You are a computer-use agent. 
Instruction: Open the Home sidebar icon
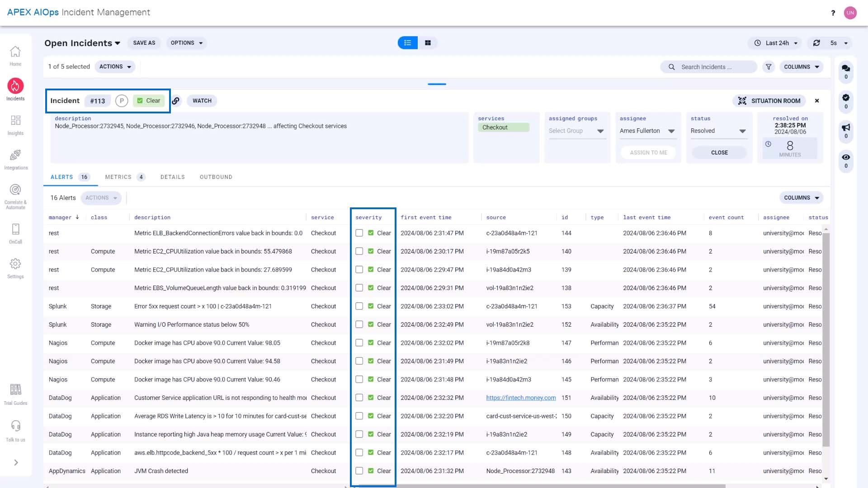pos(15,52)
